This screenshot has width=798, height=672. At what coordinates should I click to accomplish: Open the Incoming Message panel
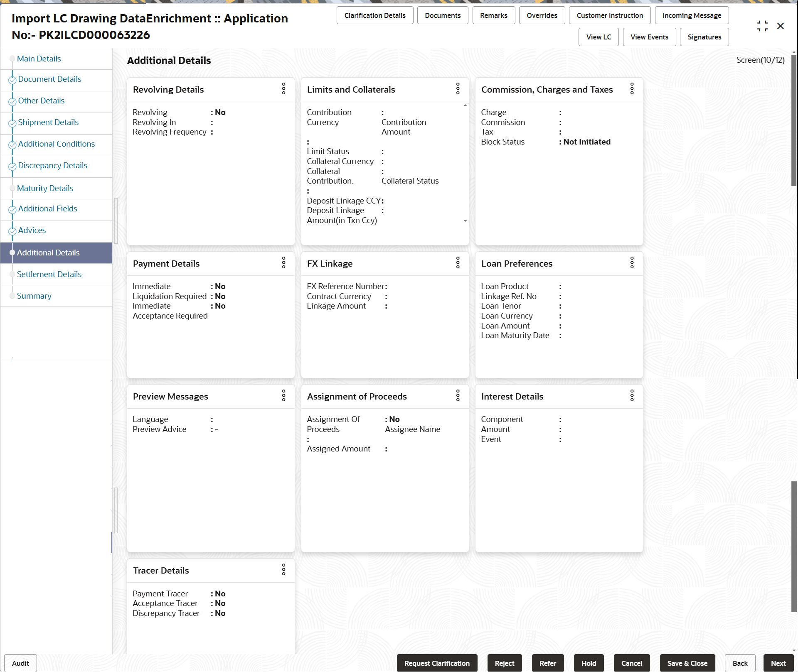click(x=692, y=15)
